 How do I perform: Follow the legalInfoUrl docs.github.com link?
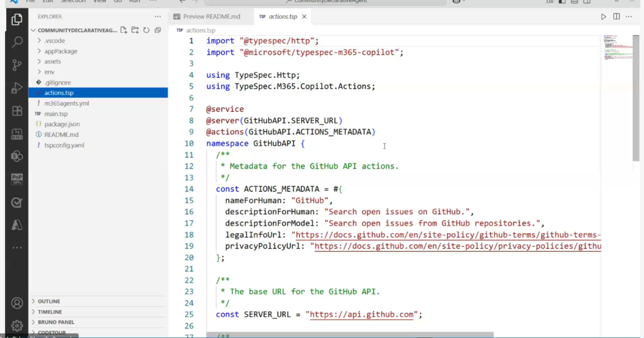[x=448, y=234]
